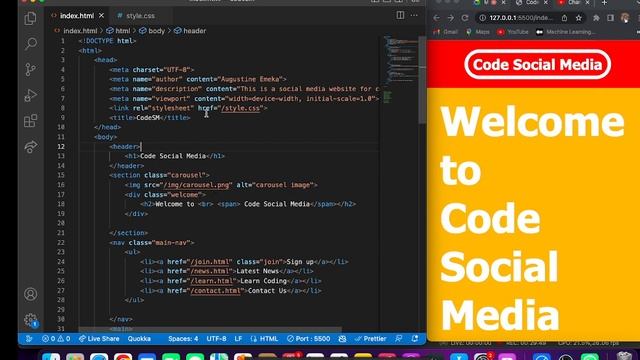Viewport: 640px width, 360px height.
Task: Open Live Share view in activity bar
Action: [31, 147]
